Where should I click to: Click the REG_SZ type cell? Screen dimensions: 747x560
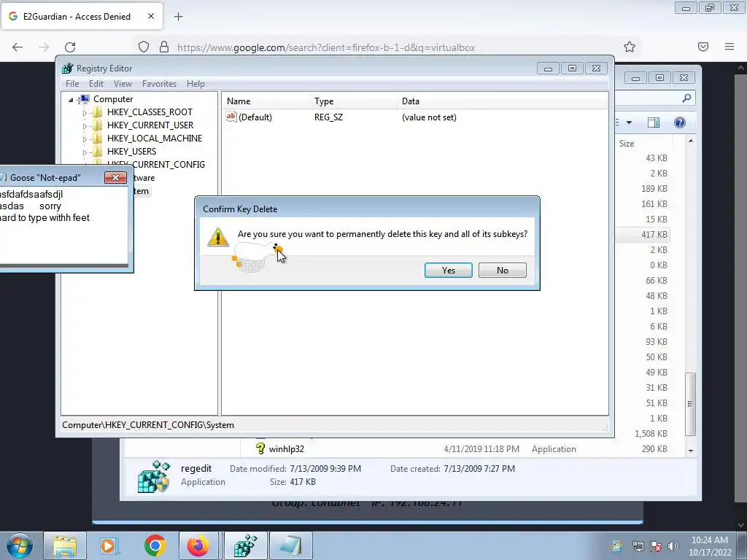click(x=328, y=117)
